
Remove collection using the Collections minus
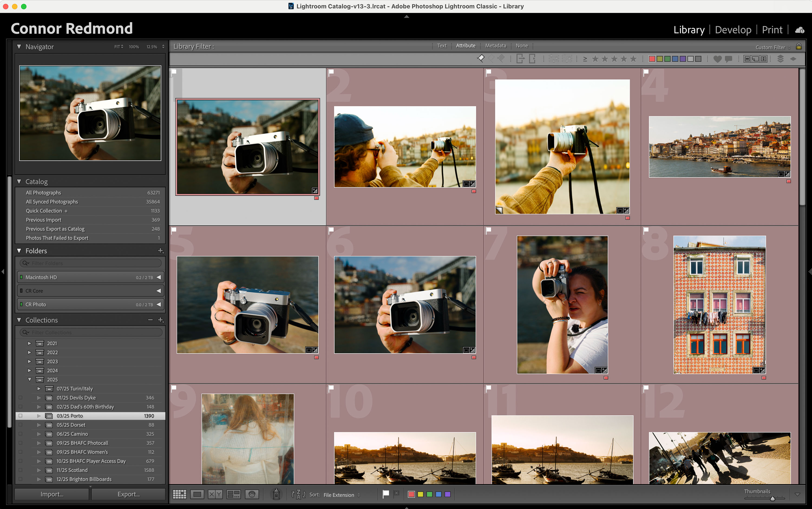tap(150, 320)
